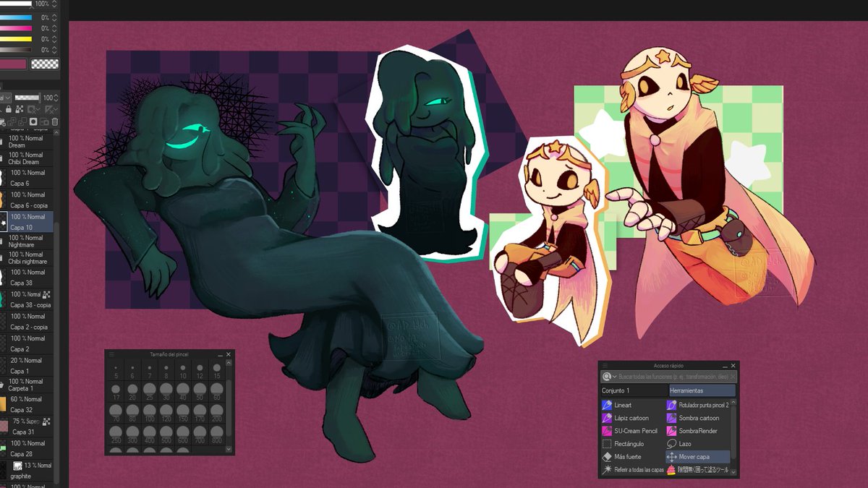Step the layer opacity value 100

pyautogui.click(x=57, y=97)
